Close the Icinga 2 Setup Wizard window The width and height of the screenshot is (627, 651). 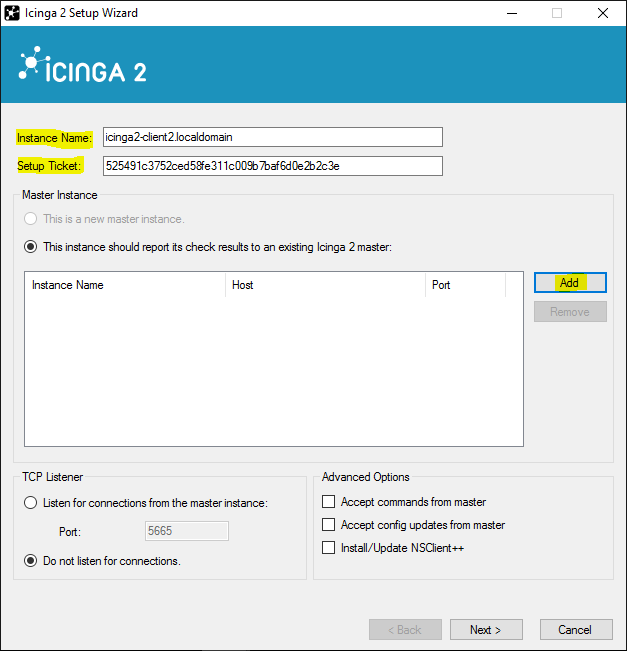[603, 13]
